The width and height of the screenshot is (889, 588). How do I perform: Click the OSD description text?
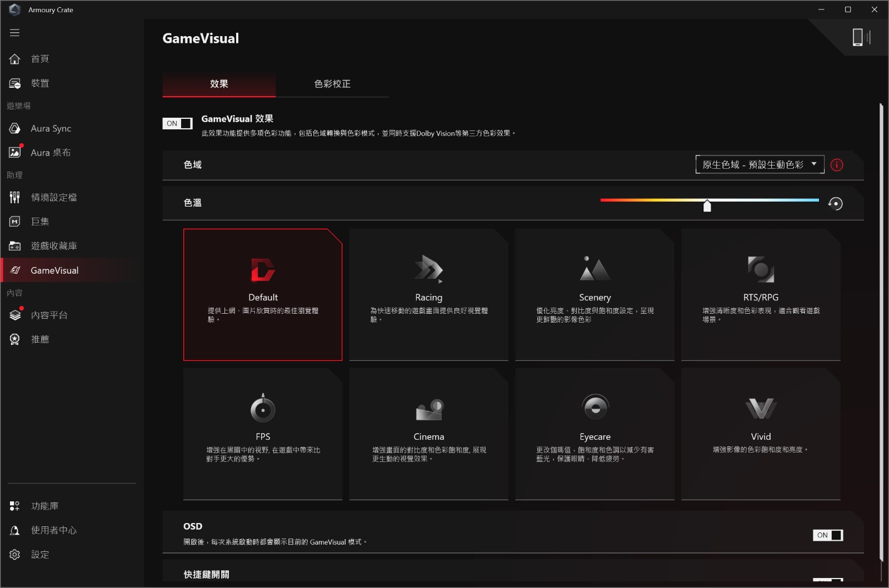click(275, 542)
